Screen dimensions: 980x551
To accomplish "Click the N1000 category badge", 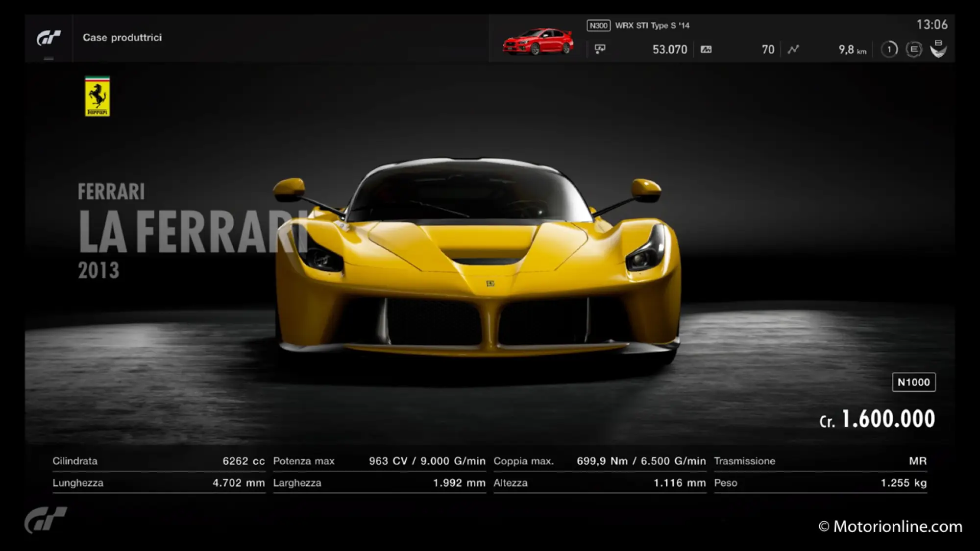I will click(913, 382).
